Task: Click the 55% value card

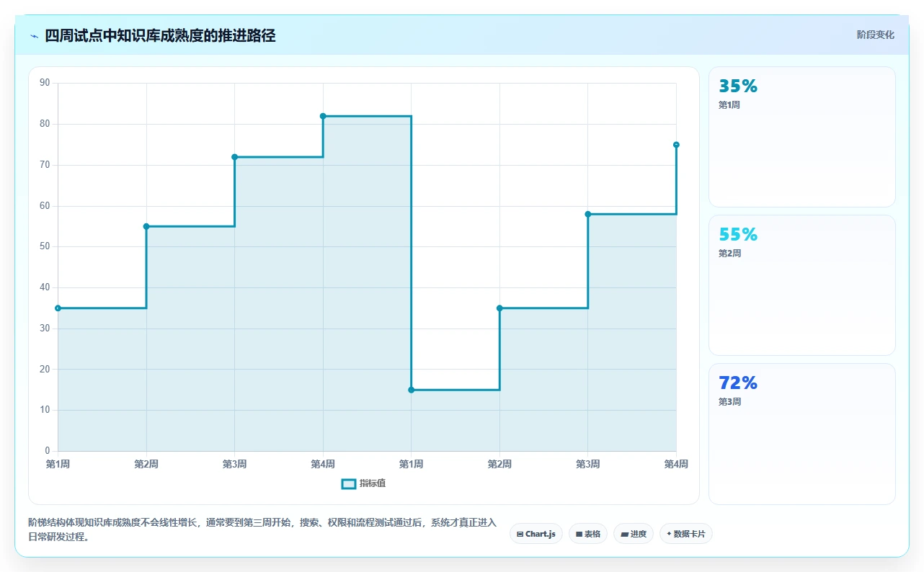Action: click(802, 285)
